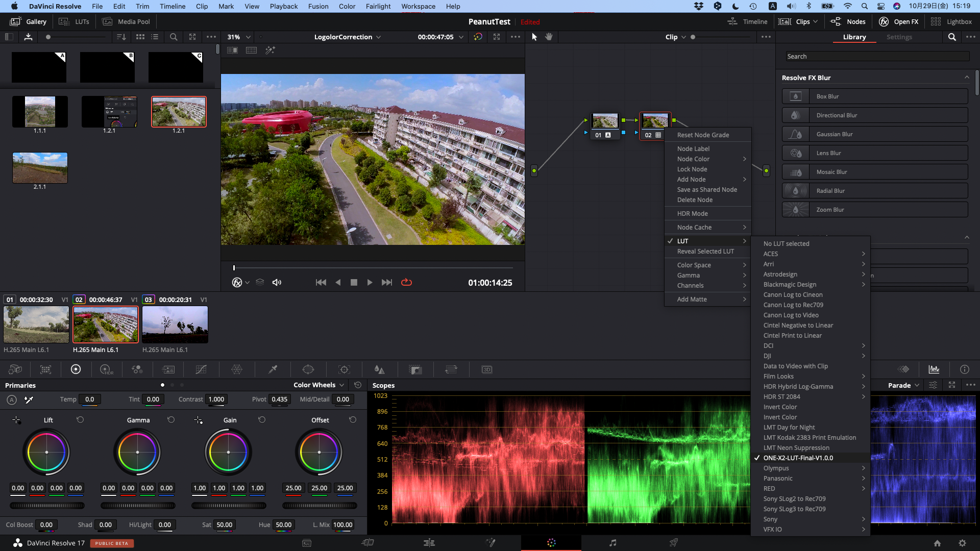Open the Keyframes palette icon
Viewport: 980px width, 551px height.
[x=903, y=369]
